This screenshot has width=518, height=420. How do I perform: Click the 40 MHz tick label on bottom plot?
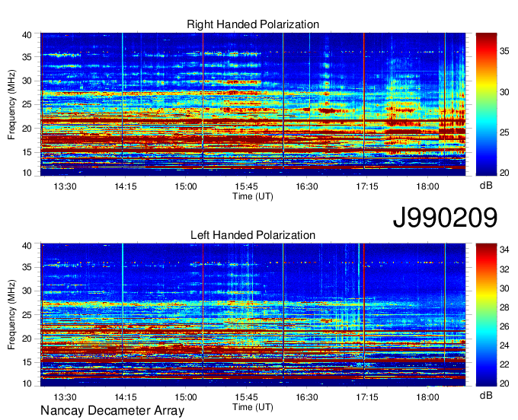[x=27, y=246]
